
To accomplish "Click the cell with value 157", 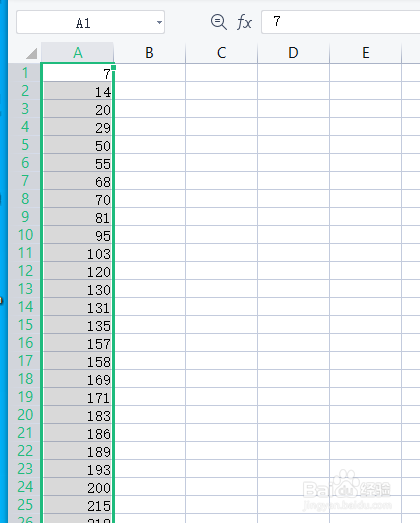I will pos(78,343).
